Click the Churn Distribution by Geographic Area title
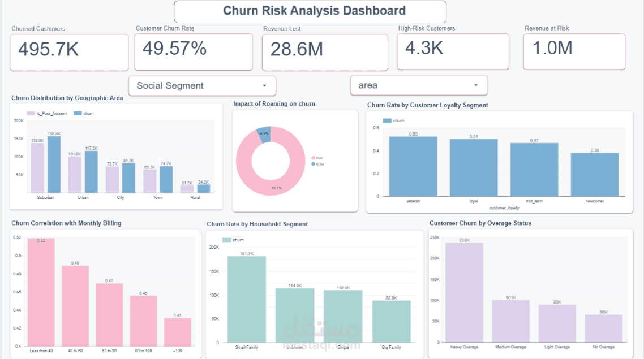This screenshot has width=644, height=359. click(x=67, y=98)
